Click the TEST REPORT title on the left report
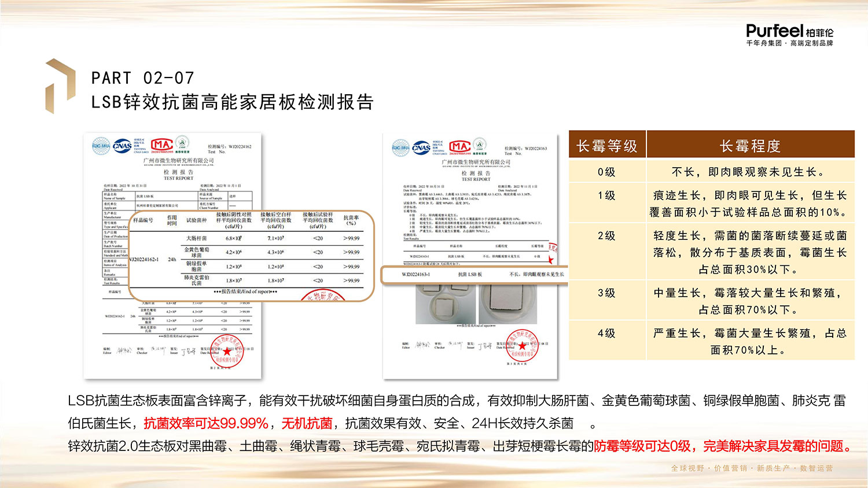Image resolution: width=868 pixels, height=488 pixels. [178, 178]
